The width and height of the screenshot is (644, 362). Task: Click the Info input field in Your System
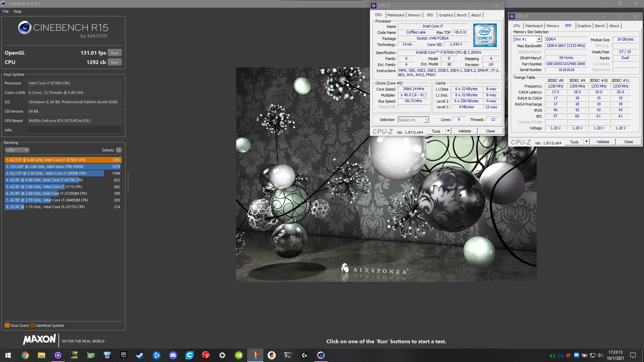74,130
